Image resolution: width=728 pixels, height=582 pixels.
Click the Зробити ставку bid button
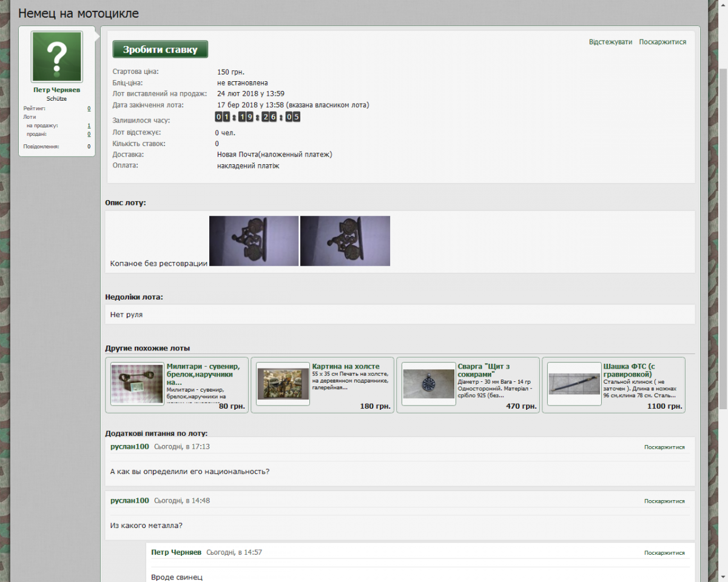click(160, 50)
